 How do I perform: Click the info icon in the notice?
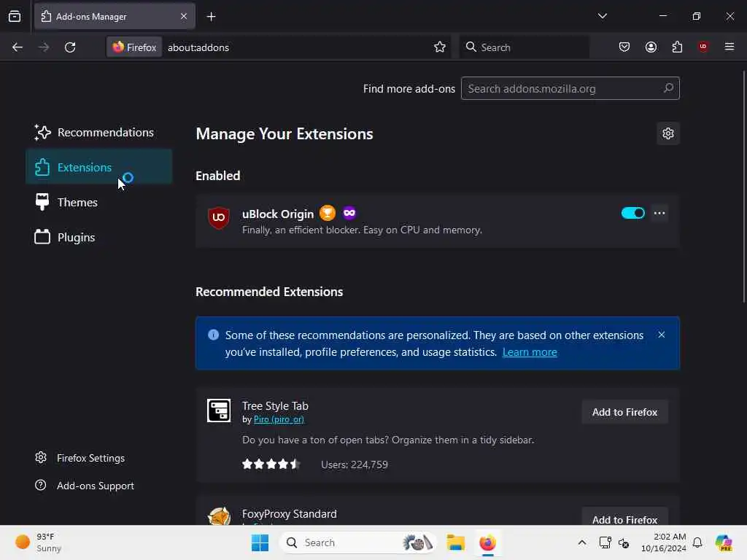[214, 335]
